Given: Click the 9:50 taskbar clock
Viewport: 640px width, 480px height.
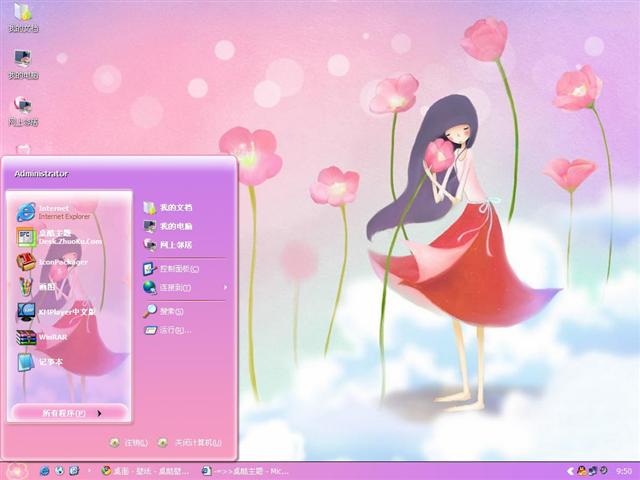Looking at the screenshot, I should (624, 471).
